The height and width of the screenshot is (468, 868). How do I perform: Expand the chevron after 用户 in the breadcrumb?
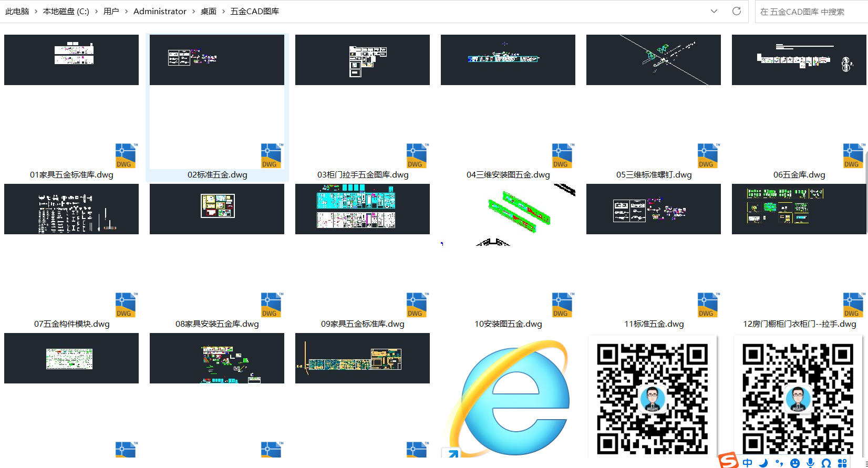tap(126, 11)
